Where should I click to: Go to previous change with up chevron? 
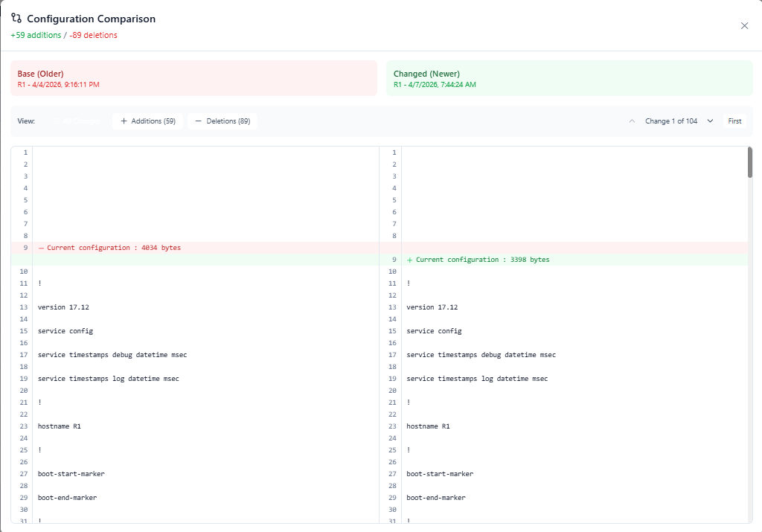tap(632, 121)
